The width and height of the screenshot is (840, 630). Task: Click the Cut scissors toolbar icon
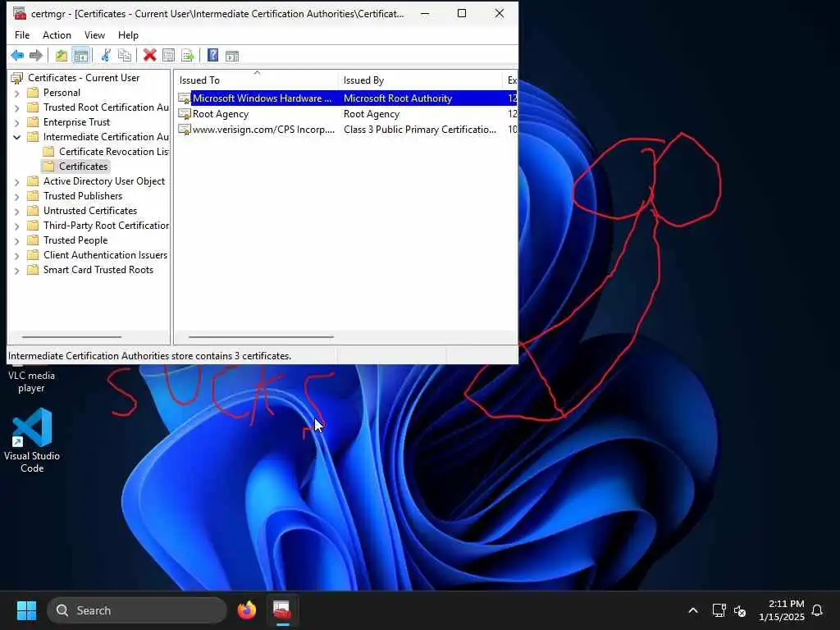point(106,55)
